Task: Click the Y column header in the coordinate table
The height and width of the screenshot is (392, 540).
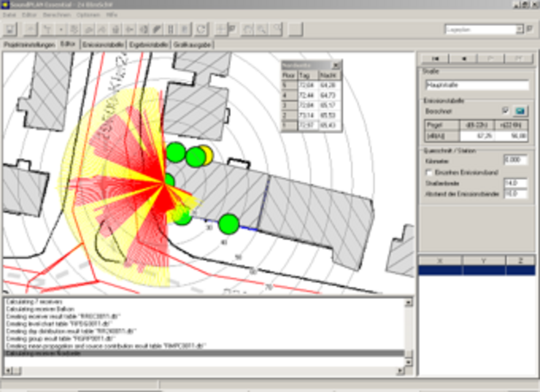Action: pos(484,261)
